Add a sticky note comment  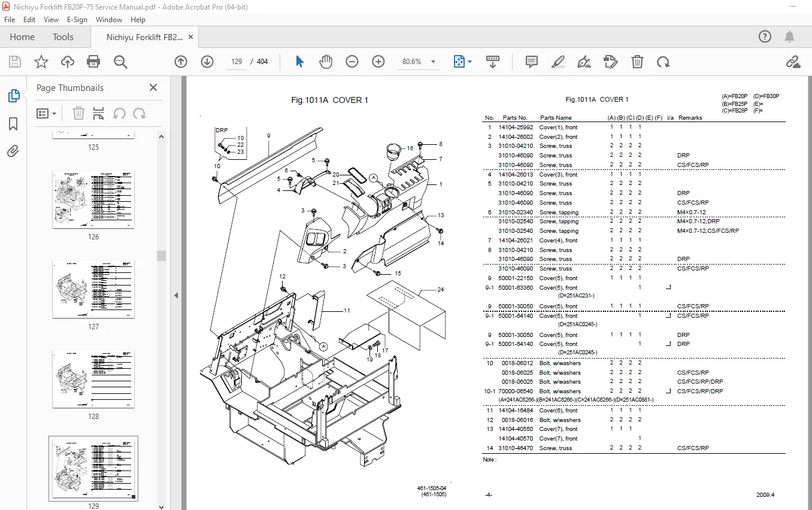pyautogui.click(x=531, y=62)
